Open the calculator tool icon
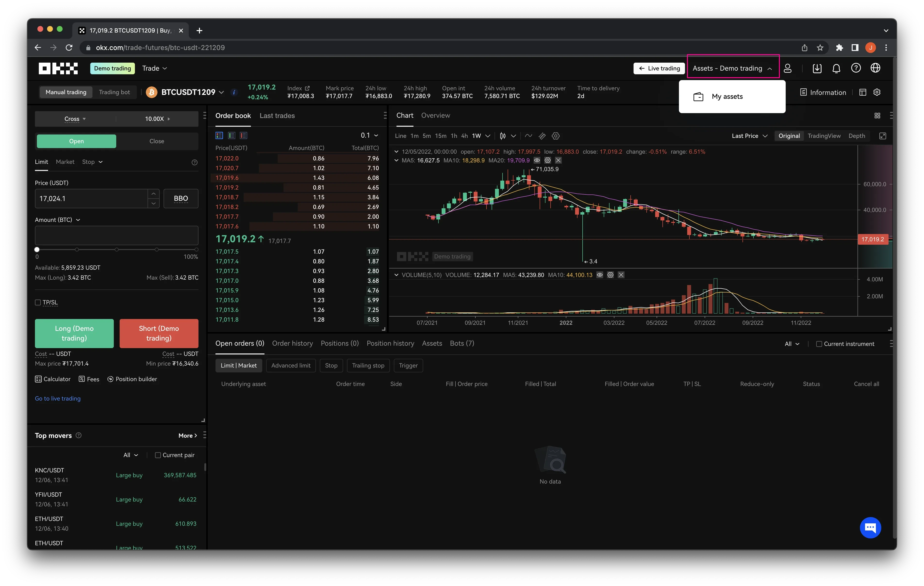Screen dimensions: 924x586 [x=38, y=378]
